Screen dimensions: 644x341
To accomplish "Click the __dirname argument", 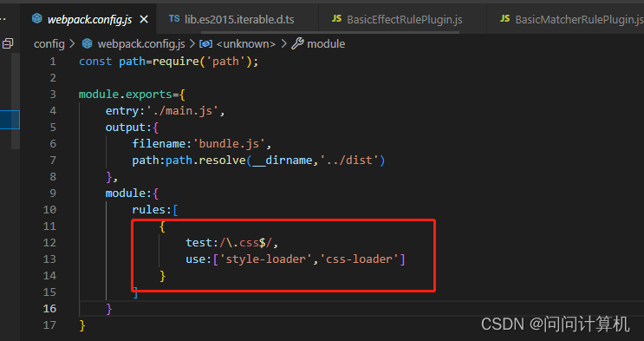I will tap(283, 161).
